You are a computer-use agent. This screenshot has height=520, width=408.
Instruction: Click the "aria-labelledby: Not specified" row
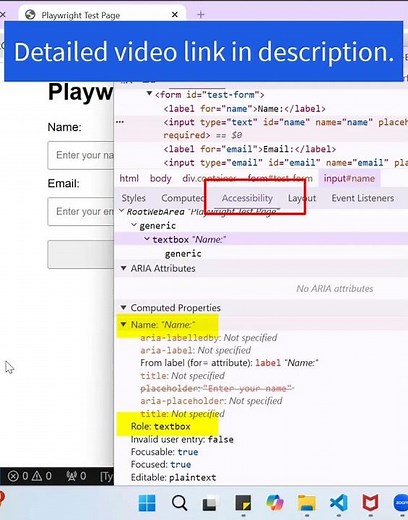click(209, 338)
